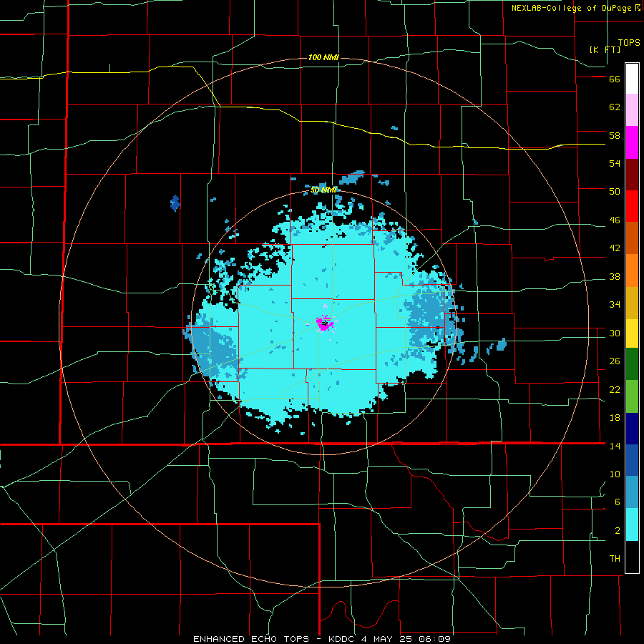Click the 34 legend value
This screenshot has height=644, width=644.
pyautogui.click(x=615, y=305)
